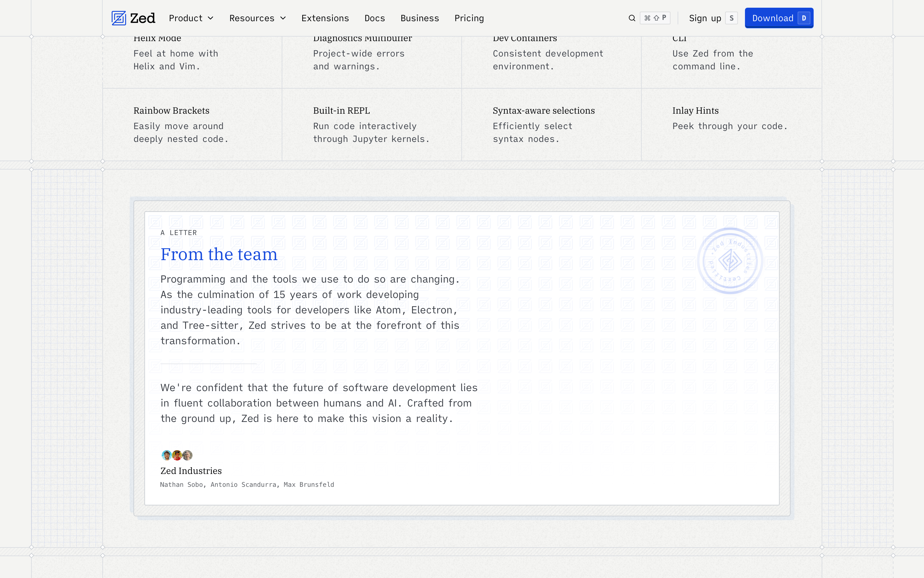Click the Zed wordmark text
The height and width of the screenshot is (578, 924).
click(x=142, y=18)
